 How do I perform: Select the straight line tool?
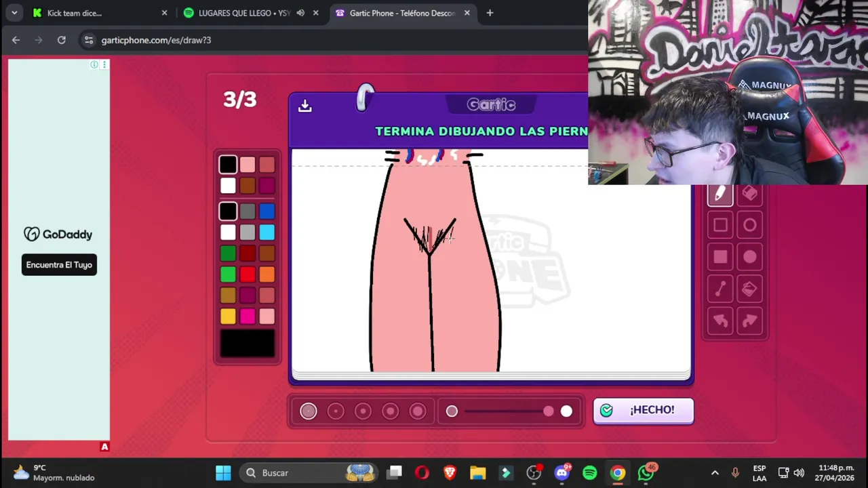(x=720, y=289)
